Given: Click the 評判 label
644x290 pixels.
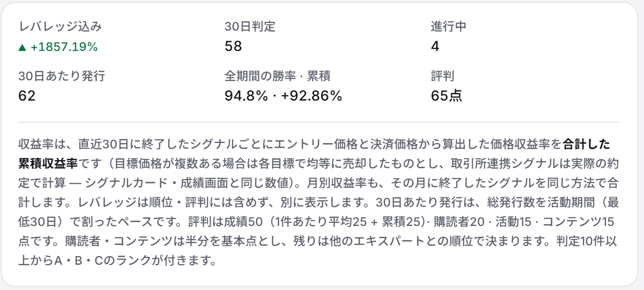Looking at the screenshot, I should pos(442,76).
